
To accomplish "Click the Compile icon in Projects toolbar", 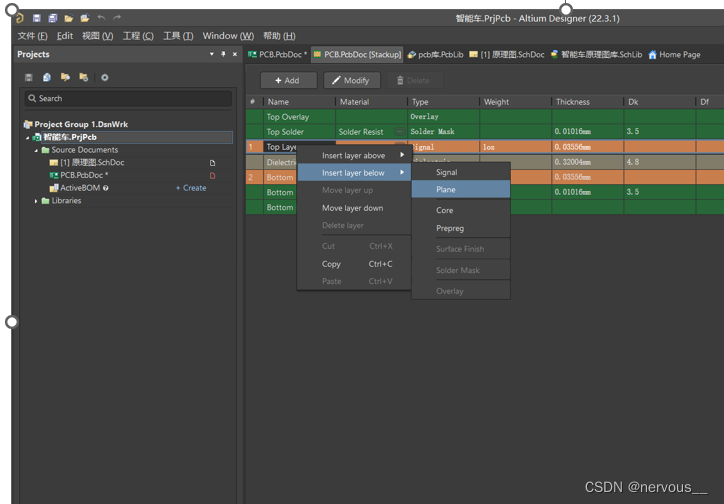I will [47, 77].
